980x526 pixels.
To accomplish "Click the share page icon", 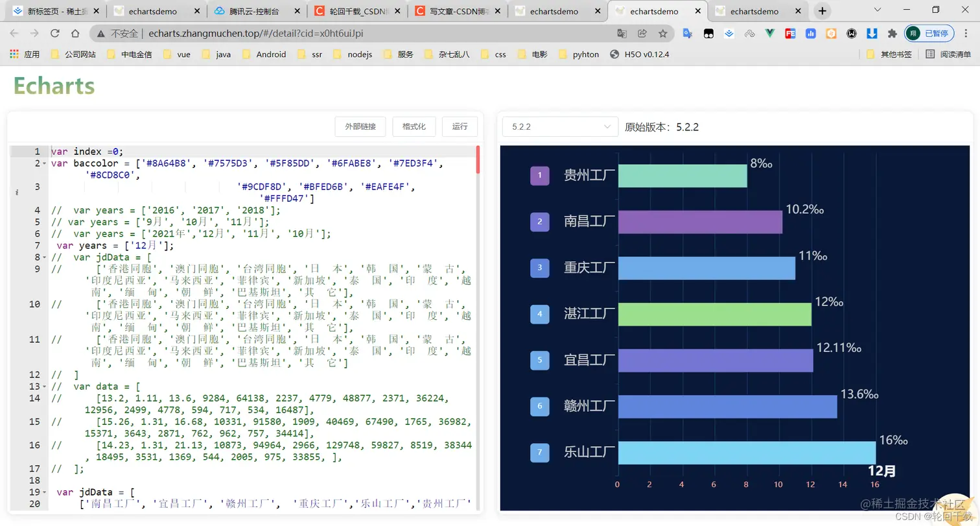I will click(642, 33).
